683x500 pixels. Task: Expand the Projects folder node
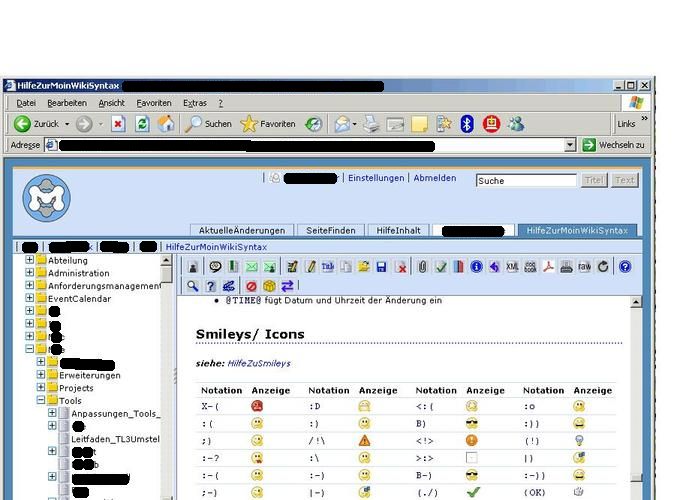click(42, 388)
